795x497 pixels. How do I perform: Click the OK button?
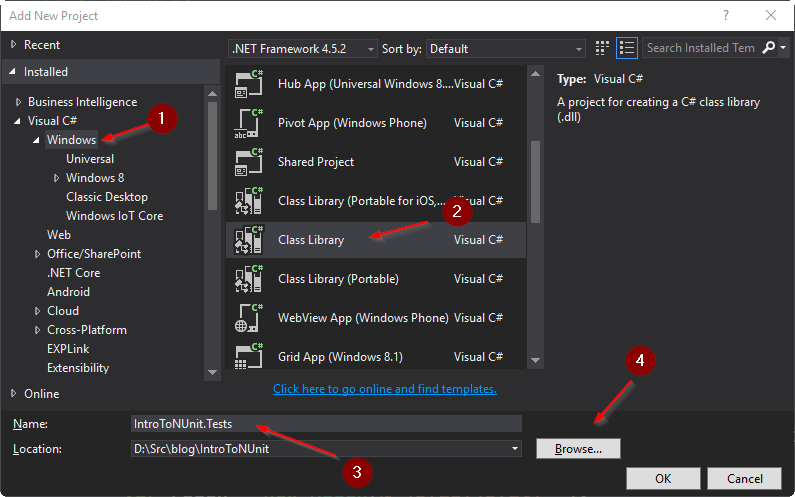663,478
